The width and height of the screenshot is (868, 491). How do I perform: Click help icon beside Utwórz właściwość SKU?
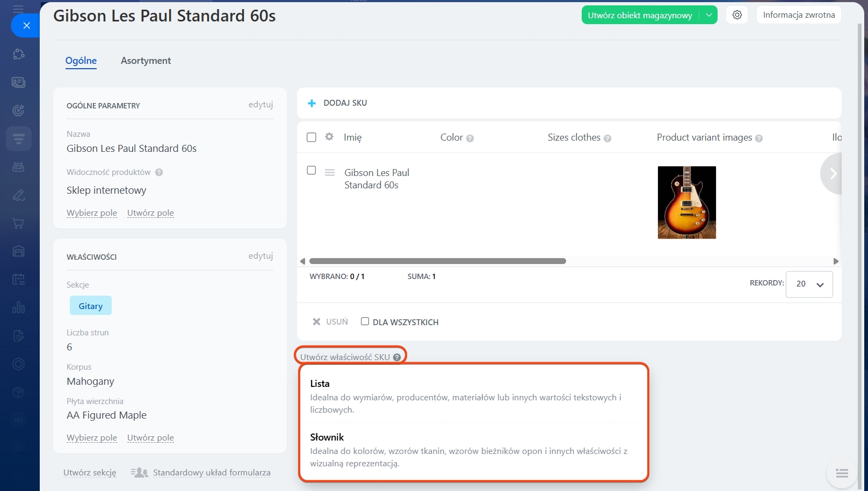point(397,357)
